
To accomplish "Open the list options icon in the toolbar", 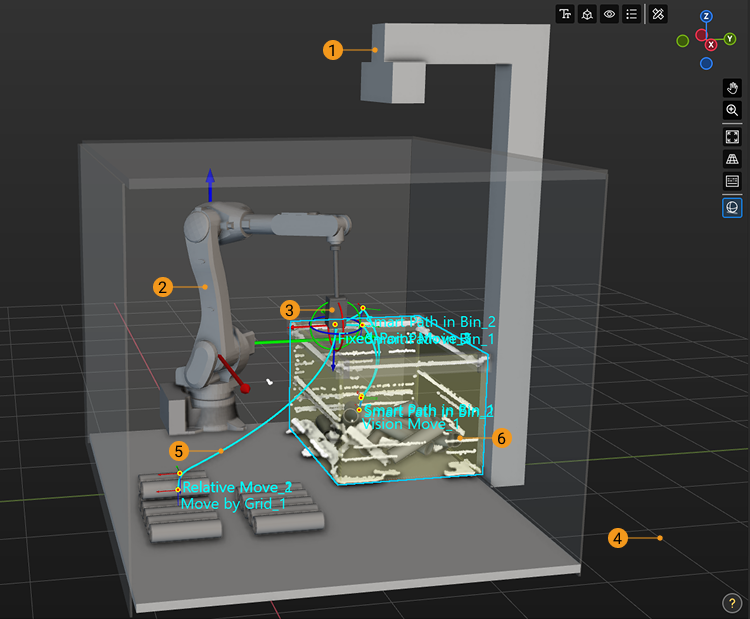I will point(631,14).
